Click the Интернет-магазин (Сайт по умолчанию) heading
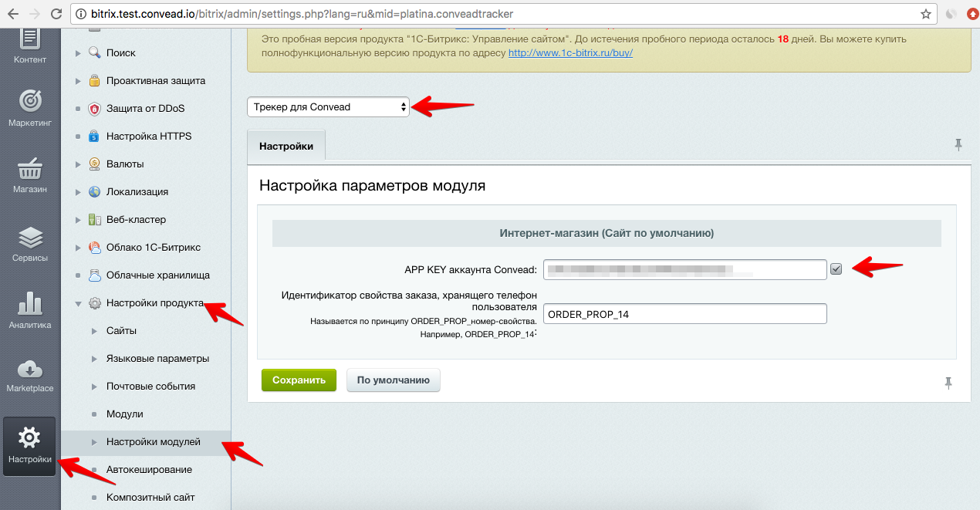This screenshot has height=510, width=980. (x=607, y=233)
